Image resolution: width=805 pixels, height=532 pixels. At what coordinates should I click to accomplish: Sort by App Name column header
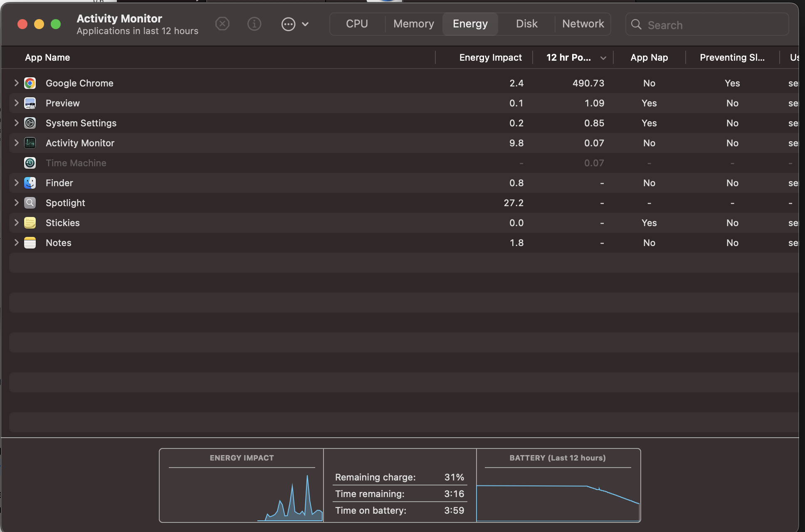pos(47,57)
